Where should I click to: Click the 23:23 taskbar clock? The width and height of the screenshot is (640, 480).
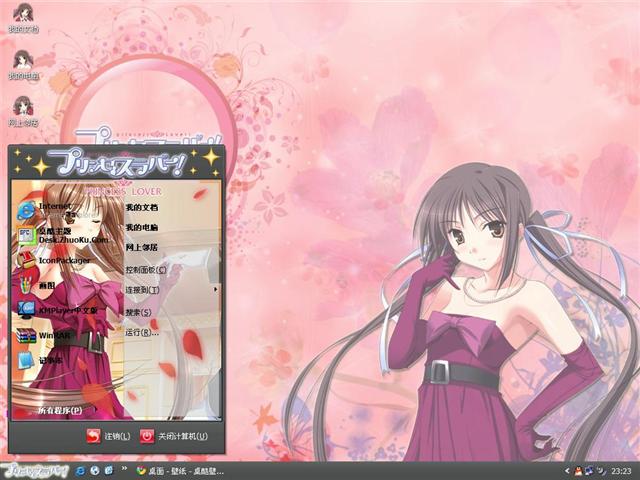coord(621,471)
